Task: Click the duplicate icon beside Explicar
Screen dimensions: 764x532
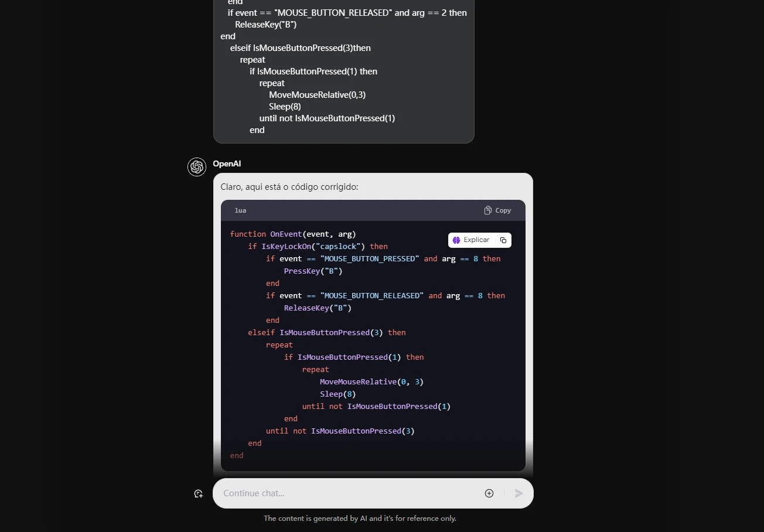Action: 503,240
